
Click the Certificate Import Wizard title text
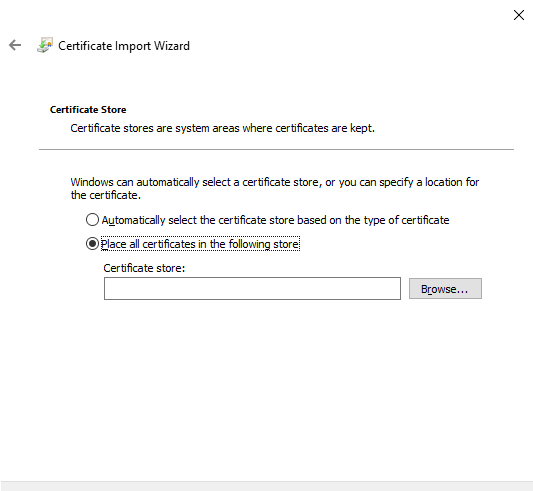[x=124, y=46]
